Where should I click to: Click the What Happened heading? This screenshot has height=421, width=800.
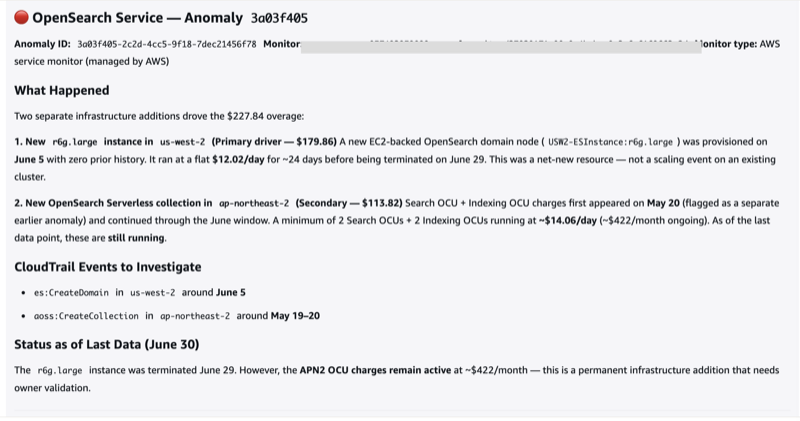[x=62, y=90]
